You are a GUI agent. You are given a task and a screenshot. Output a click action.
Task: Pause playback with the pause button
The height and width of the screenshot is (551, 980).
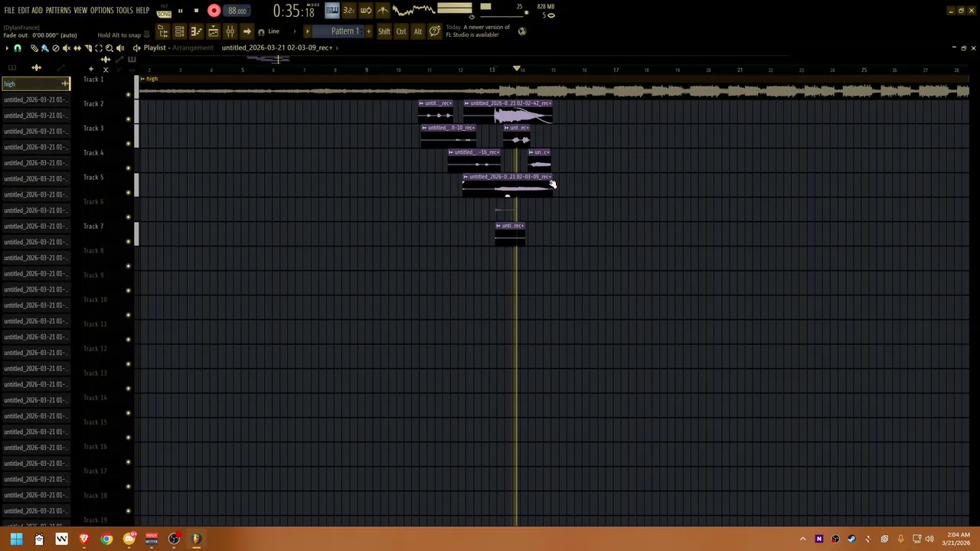click(180, 11)
